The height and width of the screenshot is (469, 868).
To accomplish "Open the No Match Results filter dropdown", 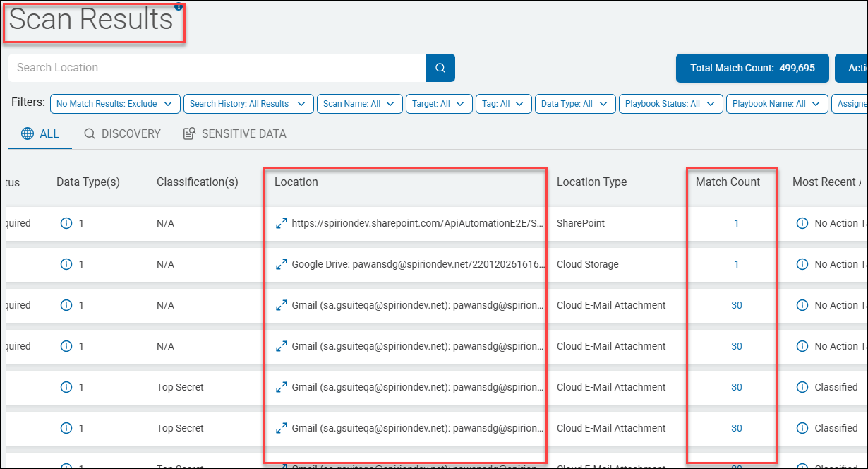I will (114, 104).
